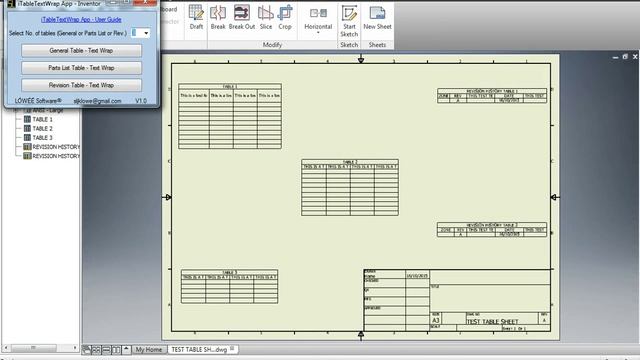Click the Sheets panel label

click(377, 45)
